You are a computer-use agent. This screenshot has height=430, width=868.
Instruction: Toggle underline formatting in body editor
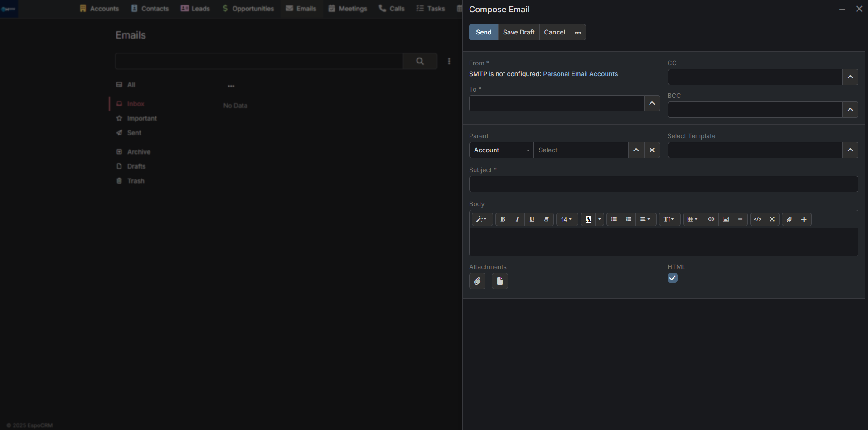[532, 219]
